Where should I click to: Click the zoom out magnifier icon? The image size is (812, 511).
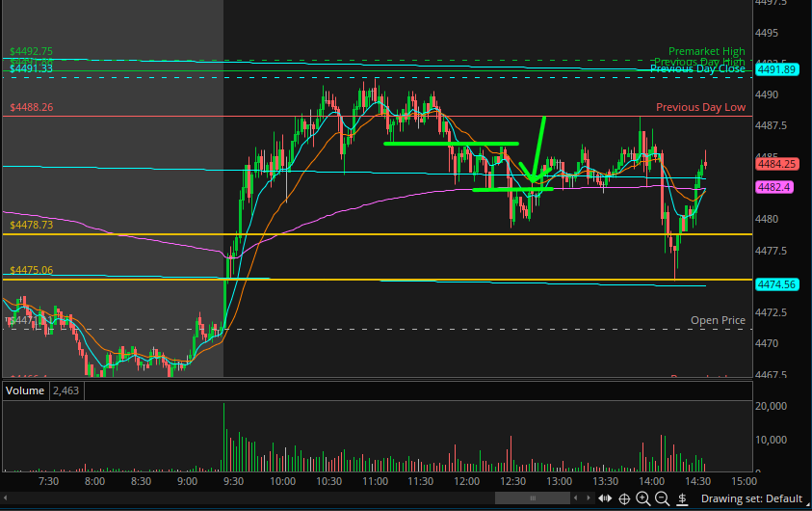663,498
